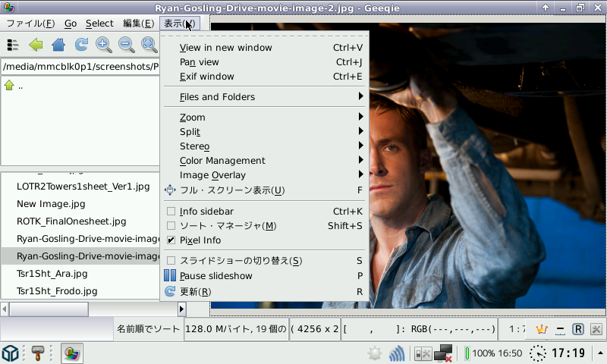Choose Exif window menu entry
607x364 pixels.
[264, 76]
